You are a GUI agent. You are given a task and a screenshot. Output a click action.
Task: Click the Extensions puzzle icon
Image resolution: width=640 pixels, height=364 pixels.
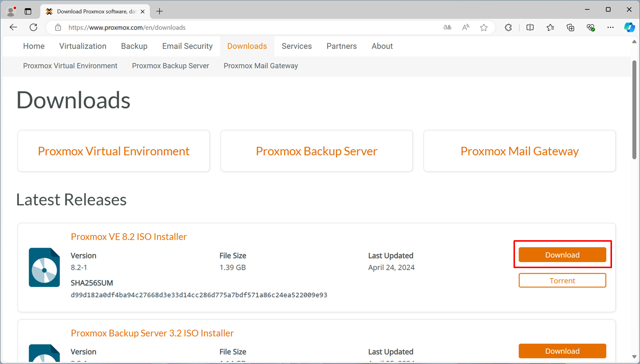pos(508,27)
